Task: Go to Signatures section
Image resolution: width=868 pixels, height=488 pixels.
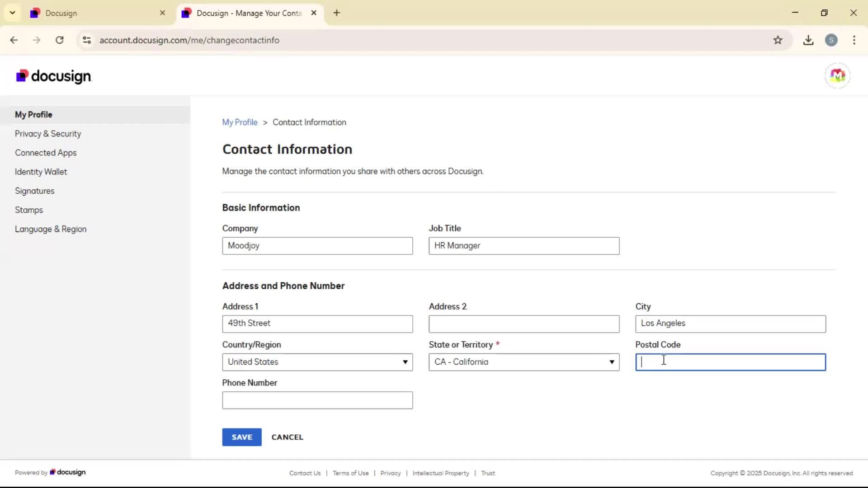Action: coord(34,191)
